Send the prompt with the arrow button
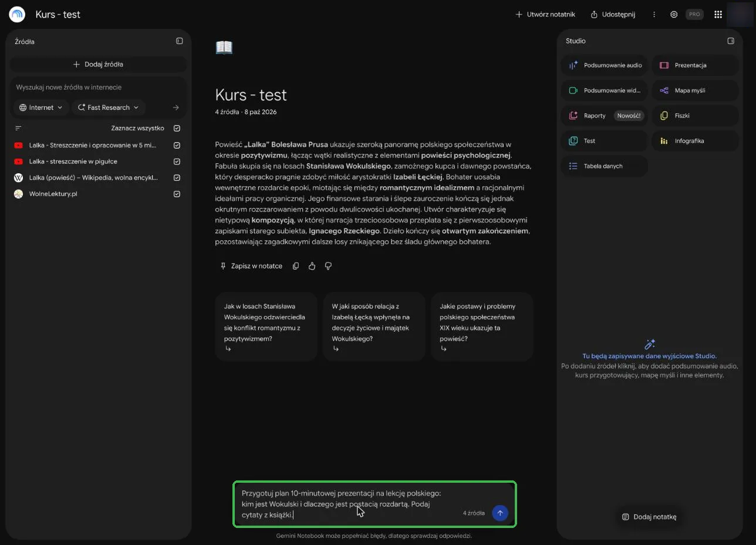The width and height of the screenshot is (756, 545). [x=500, y=513]
